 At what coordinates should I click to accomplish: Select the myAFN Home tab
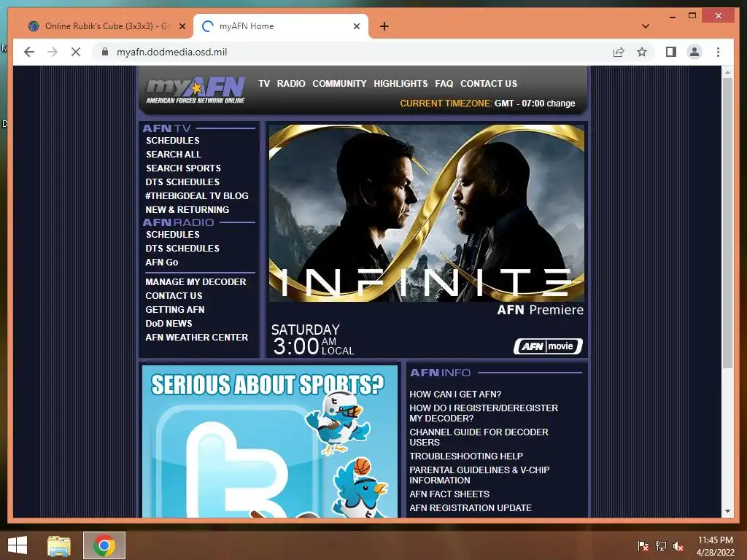click(x=280, y=26)
